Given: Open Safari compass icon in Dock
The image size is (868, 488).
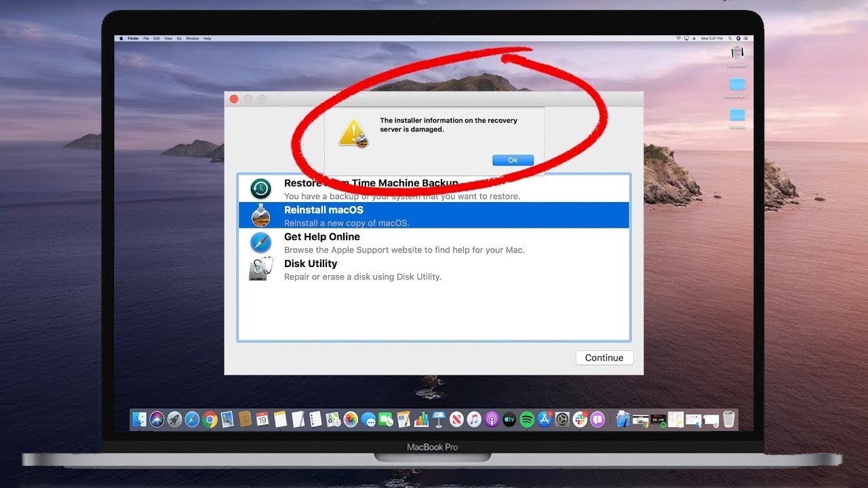Looking at the screenshot, I should (x=192, y=420).
